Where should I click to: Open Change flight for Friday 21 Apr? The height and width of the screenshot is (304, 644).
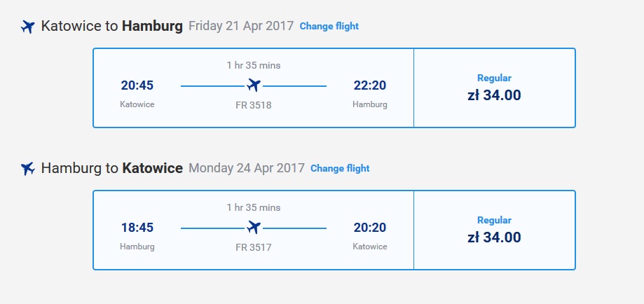(x=329, y=27)
